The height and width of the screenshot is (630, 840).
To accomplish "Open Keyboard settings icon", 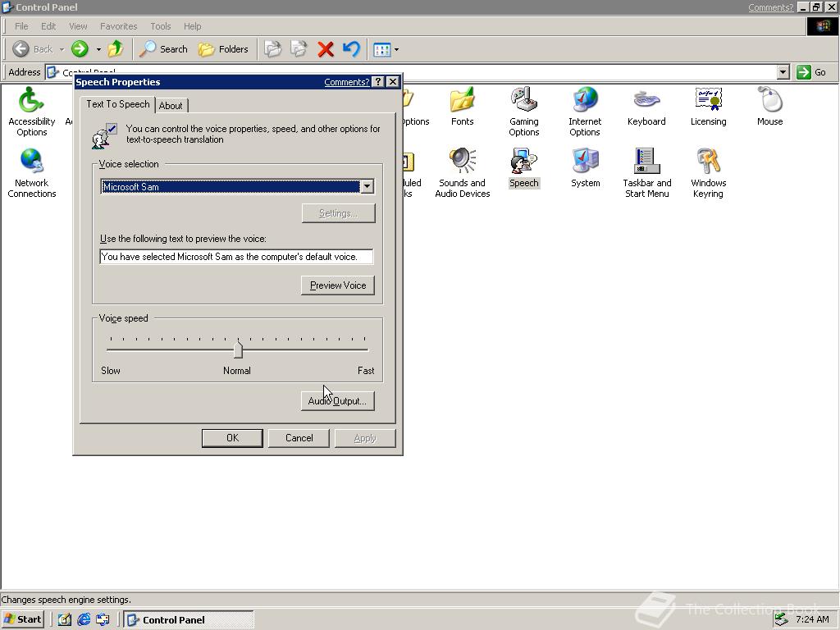I will point(646,107).
